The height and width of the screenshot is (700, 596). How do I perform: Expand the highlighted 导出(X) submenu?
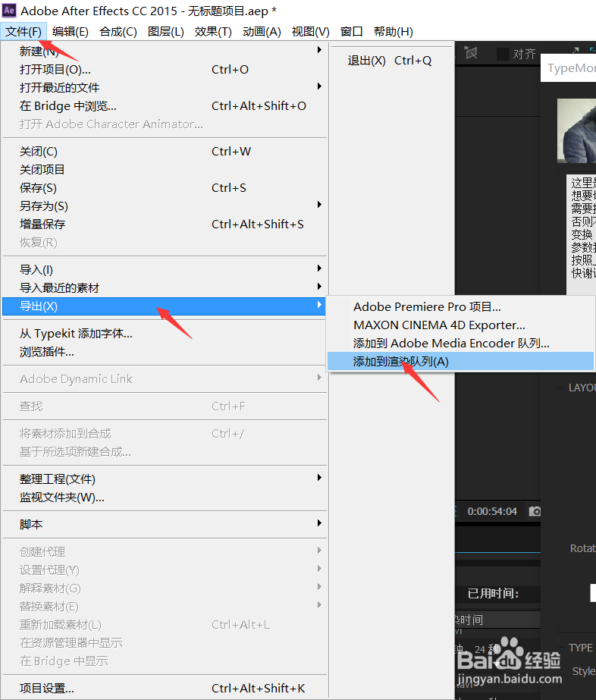[x=164, y=306]
